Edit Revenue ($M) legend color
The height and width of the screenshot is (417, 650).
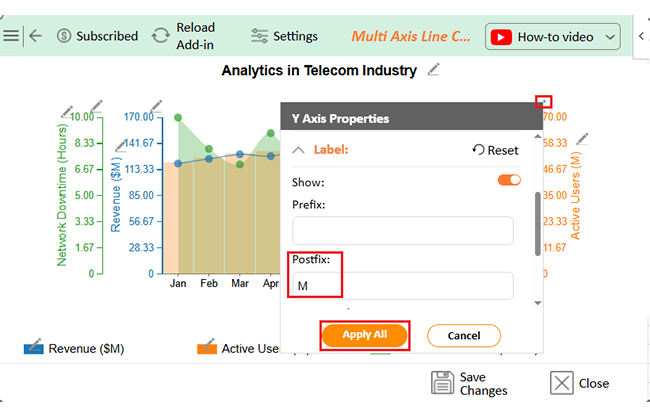[34, 346]
